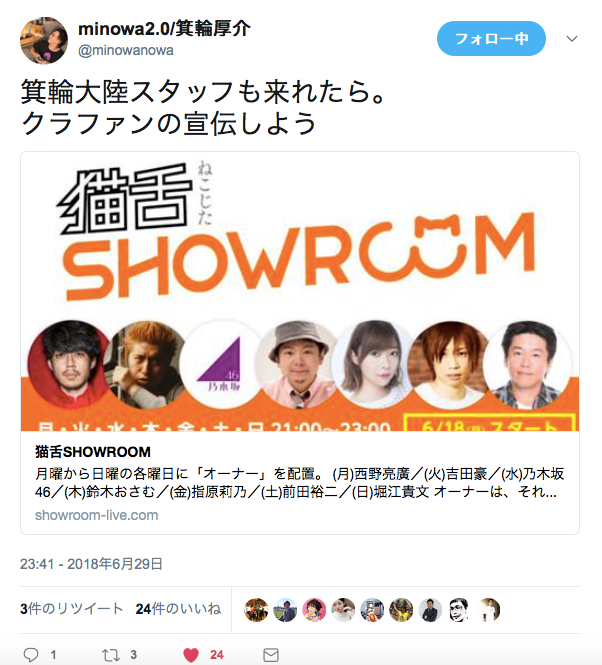
Task: Click the Nogizaka46 purple triangle logo
Action: 220,363
